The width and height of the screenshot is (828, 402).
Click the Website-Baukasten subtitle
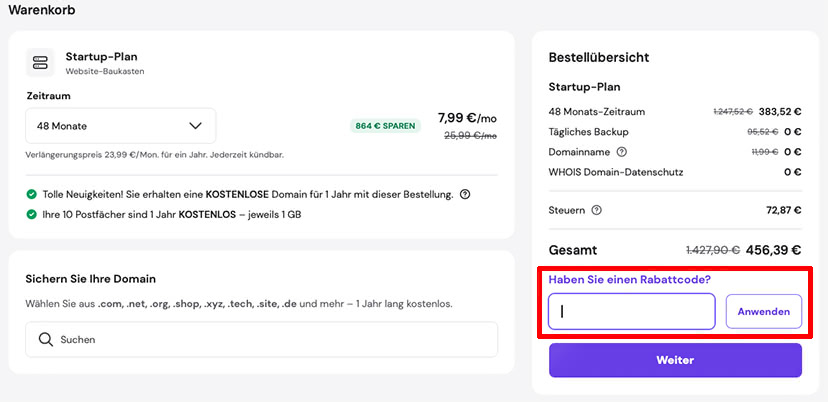coord(105,71)
